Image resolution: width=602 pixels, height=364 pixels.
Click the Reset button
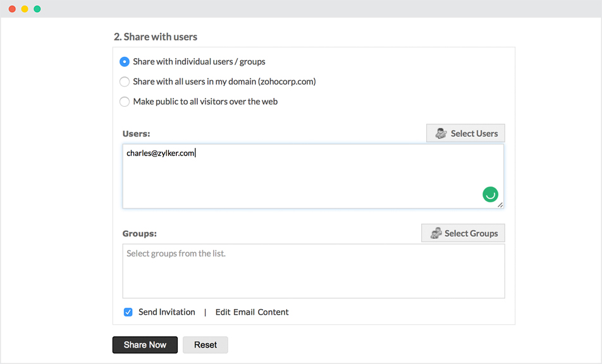(x=206, y=345)
